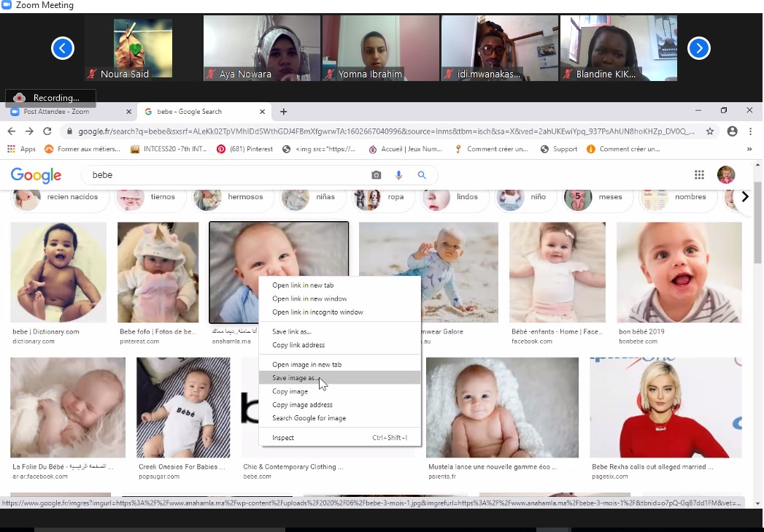
Task: Bookmark this page with the star icon
Action: coord(710,131)
